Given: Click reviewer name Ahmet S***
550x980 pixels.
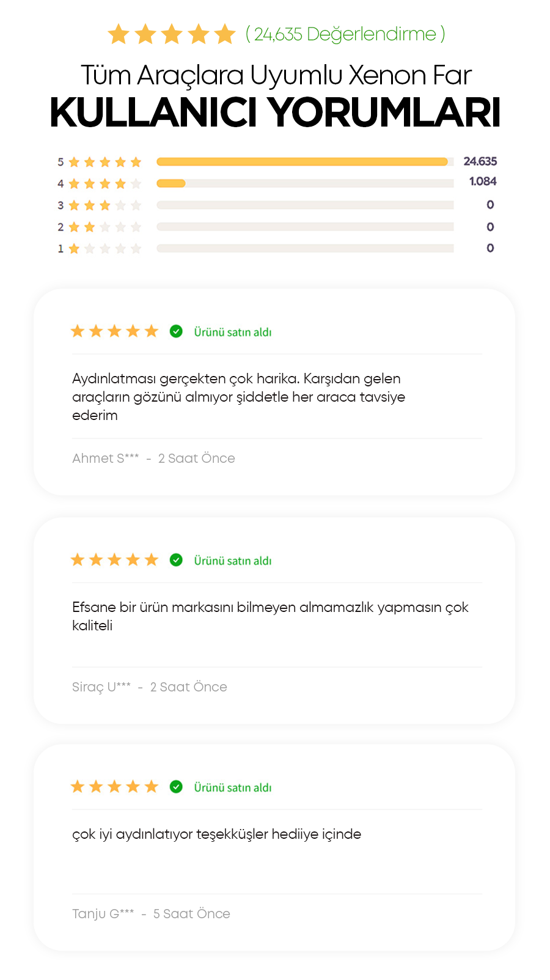Looking at the screenshot, I should [106, 459].
